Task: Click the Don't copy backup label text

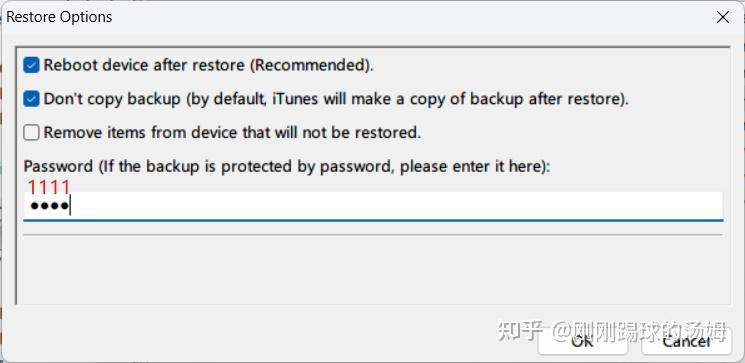Action: (336, 99)
